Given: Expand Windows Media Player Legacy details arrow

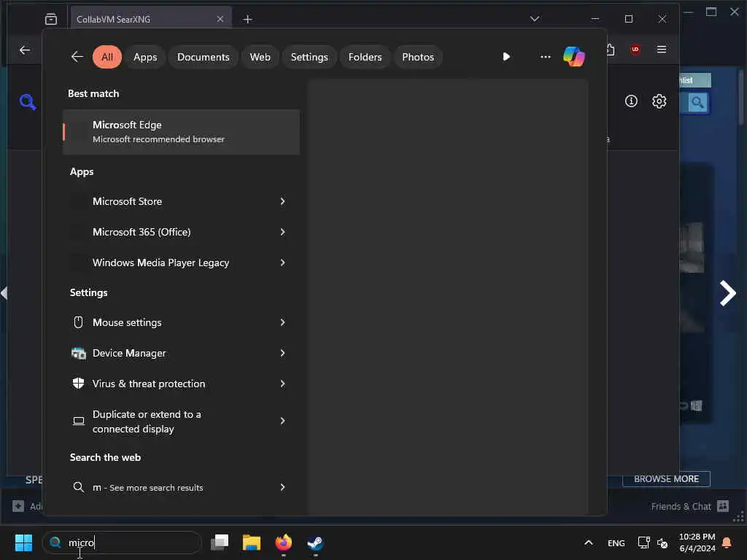Looking at the screenshot, I should pos(282,262).
